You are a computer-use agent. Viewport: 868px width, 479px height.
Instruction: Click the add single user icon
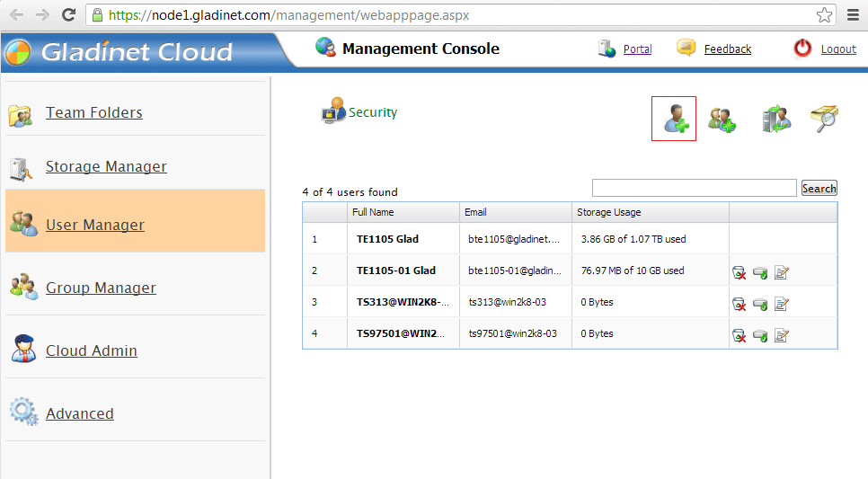pos(676,119)
